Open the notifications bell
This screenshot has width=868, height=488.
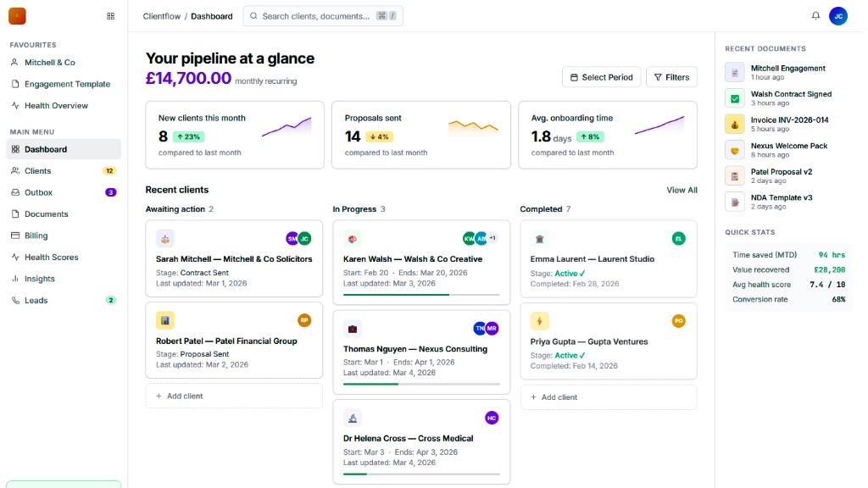pyautogui.click(x=815, y=15)
